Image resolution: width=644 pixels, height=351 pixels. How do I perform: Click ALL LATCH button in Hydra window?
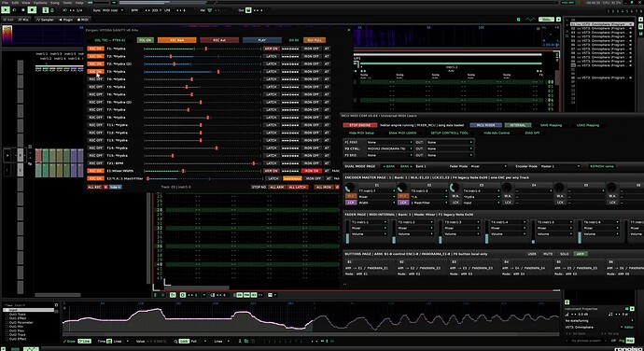[298, 187]
